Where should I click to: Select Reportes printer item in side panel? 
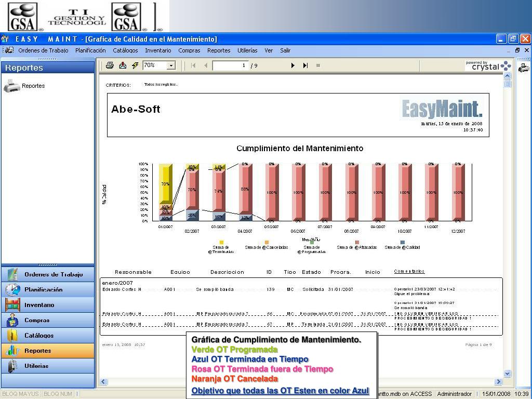coord(24,86)
